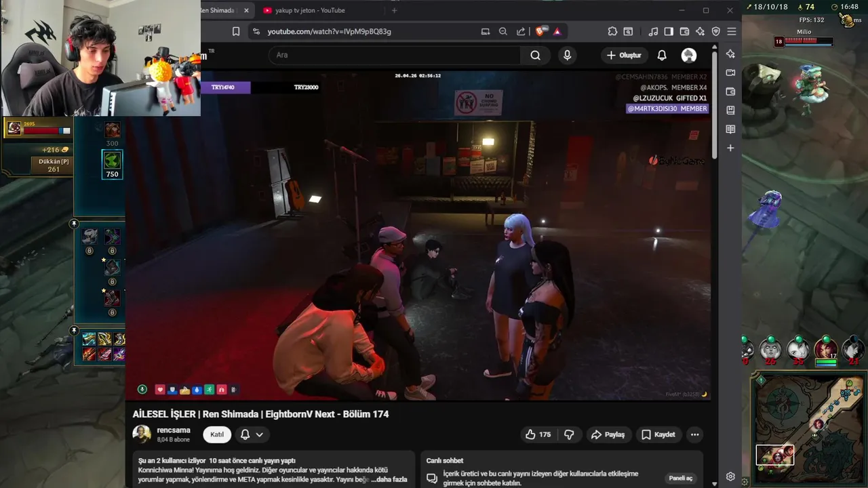The height and width of the screenshot is (488, 868).
Task: Click the YouTube search magnifier button
Action: [536, 56]
